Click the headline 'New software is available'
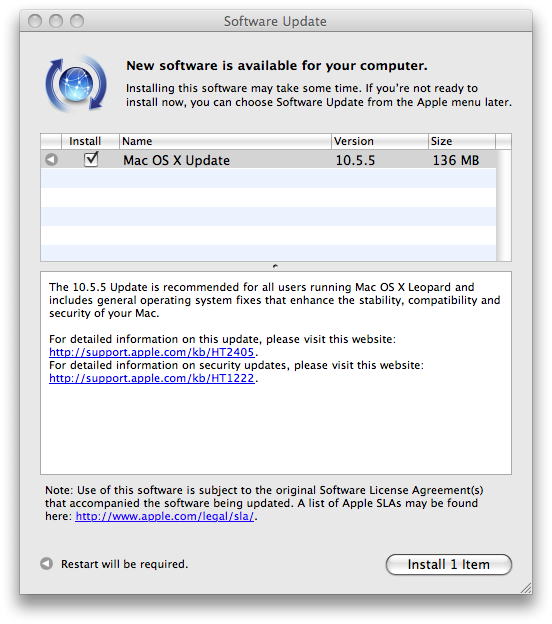 pos(277,66)
